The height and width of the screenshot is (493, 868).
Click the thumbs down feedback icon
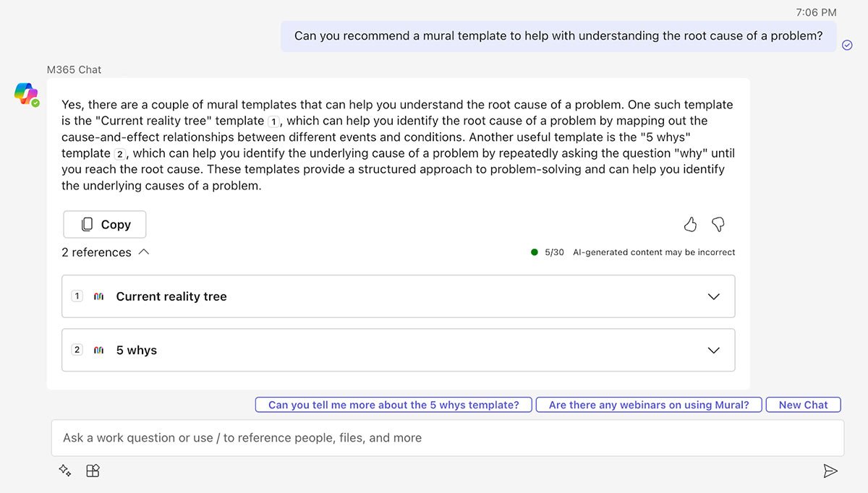pos(718,224)
